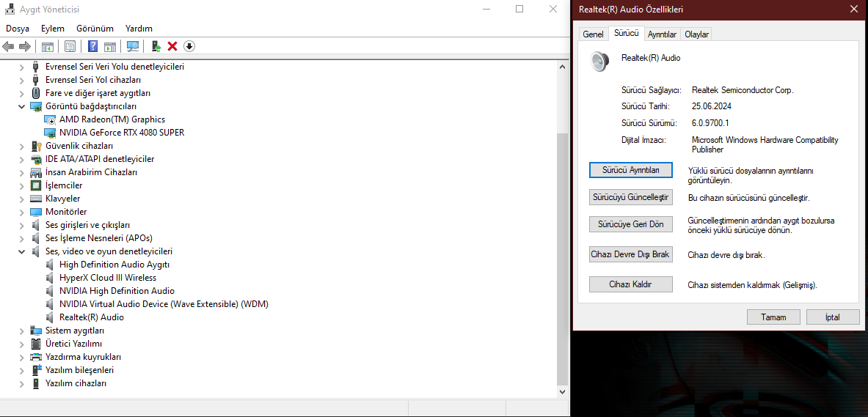Click driver date value 25.06.2024
This screenshot has height=417, width=868.
pos(712,106)
